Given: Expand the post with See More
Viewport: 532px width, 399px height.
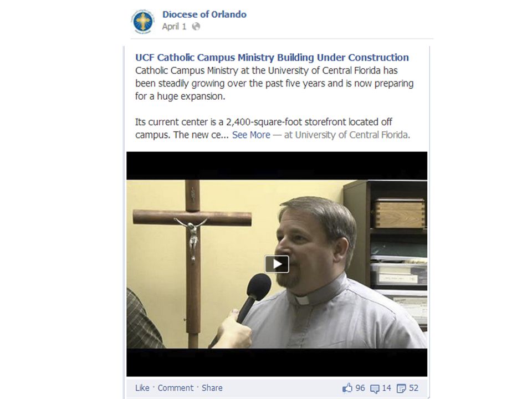Looking at the screenshot, I should click(251, 135).
